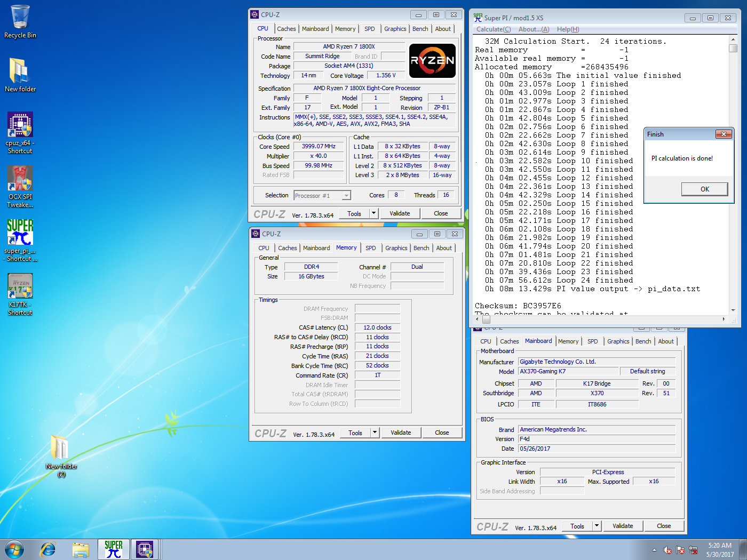
Task: Click the CAS# Latency value 12.0 clocks
Action: 377,328
